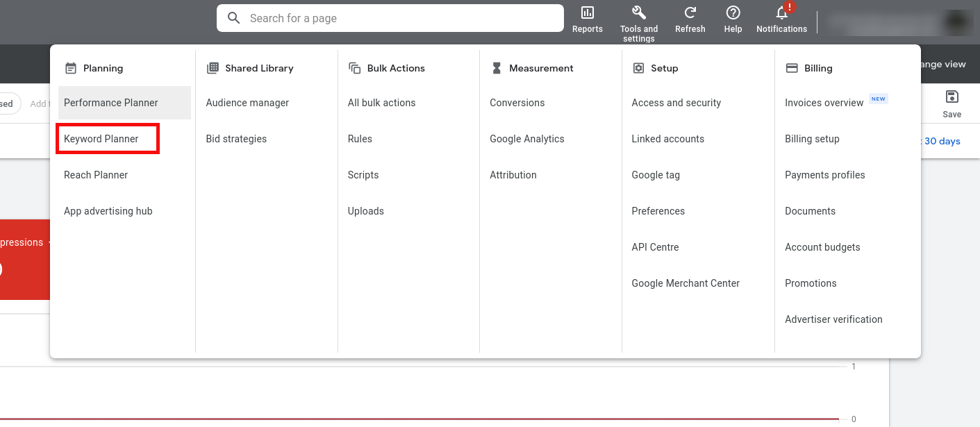The width and height of the screenshot is (980, 427).
Task: Open Access and security settings
Action: 676,103
